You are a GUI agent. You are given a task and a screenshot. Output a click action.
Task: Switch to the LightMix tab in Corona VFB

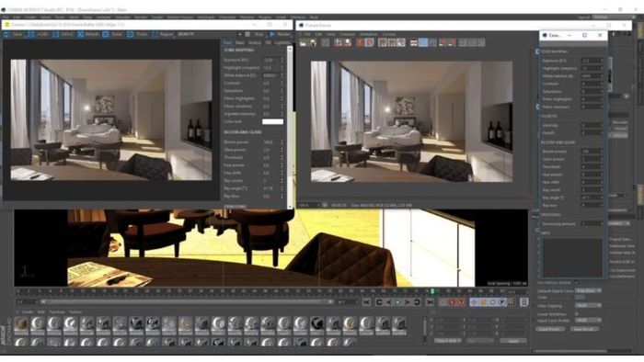pos(282,42)
